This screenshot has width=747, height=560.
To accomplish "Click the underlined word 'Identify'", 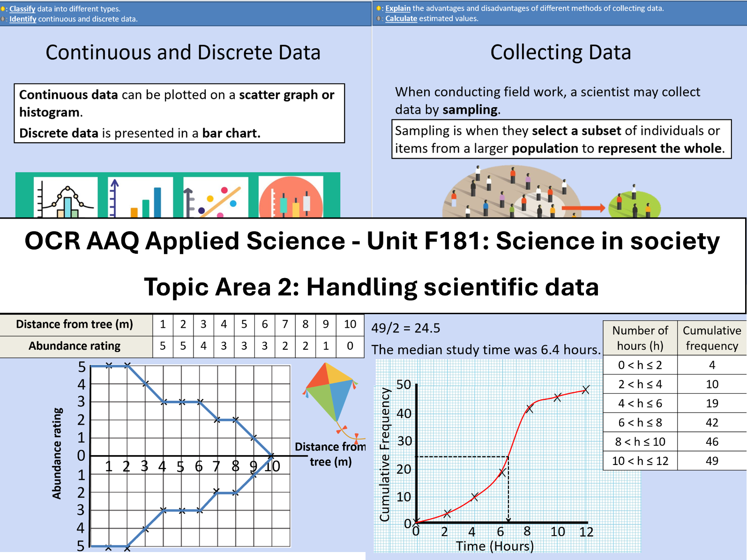I will tap(22, 19).
